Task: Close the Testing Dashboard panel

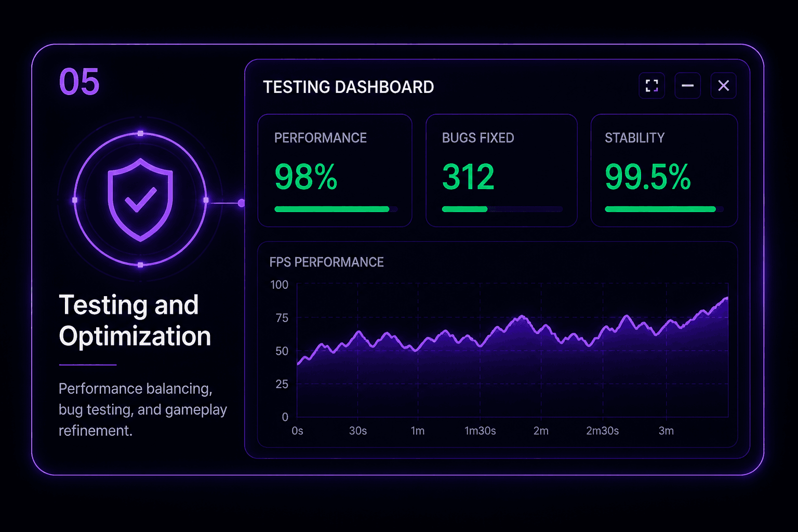Action: (x=723, y=86)
